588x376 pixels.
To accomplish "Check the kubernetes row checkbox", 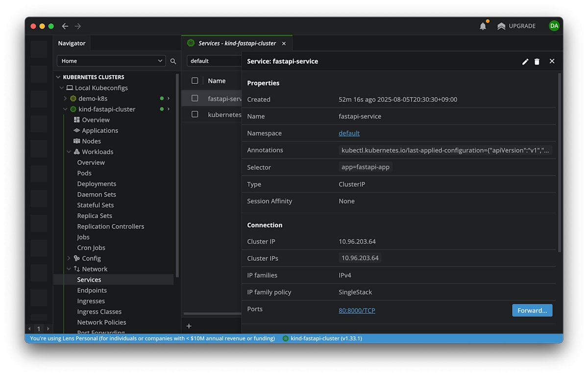I will point(195,114).
